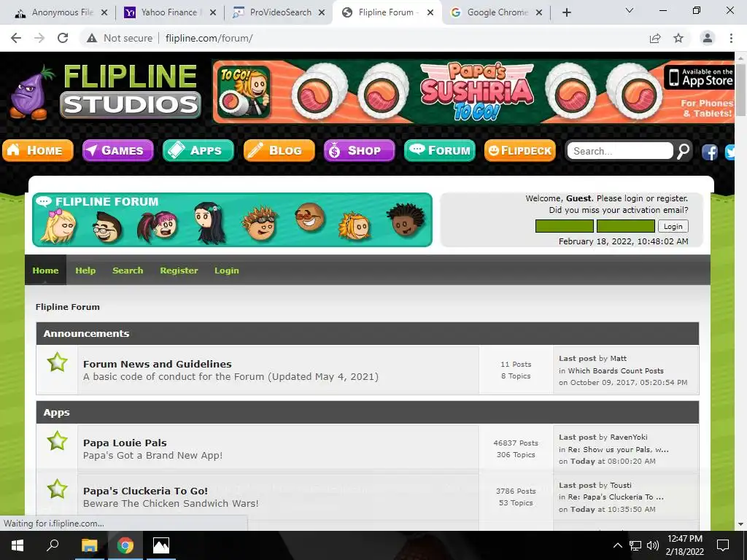Image resolution: width=747 pixels, height=560 pixels.
Task: Click the username login field
Action: [x=565, y=226]
